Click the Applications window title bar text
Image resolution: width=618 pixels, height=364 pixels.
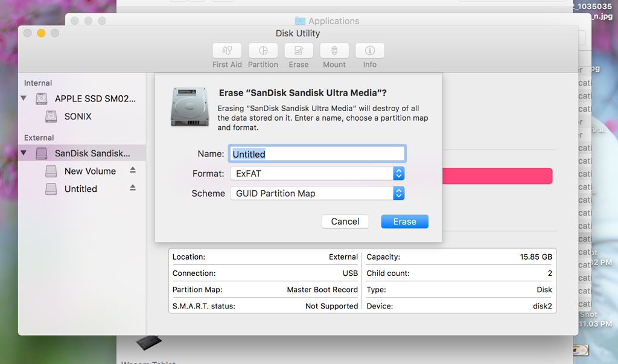pos(334,21)
